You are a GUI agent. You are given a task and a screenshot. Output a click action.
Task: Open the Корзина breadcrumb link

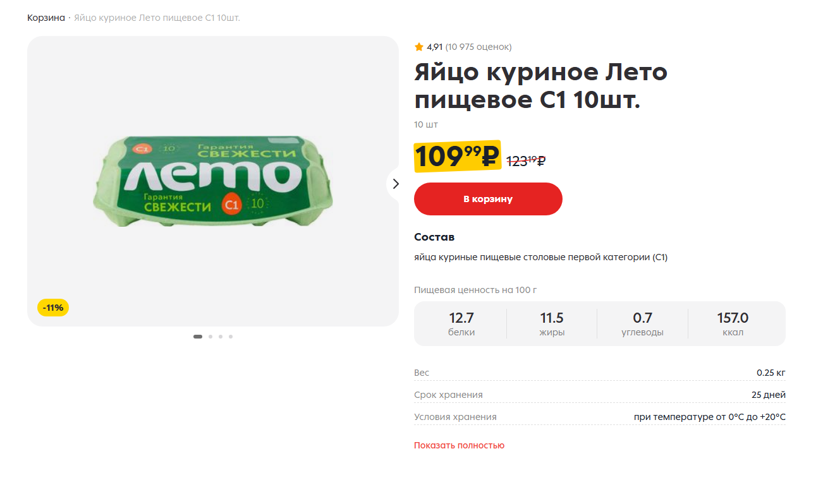[x=46, y=18]
